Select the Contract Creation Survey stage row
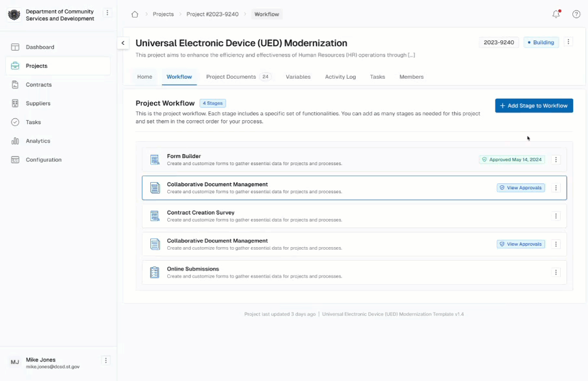Image resolution: width=588 pixels, height=381 pixels. click(325, 216)
